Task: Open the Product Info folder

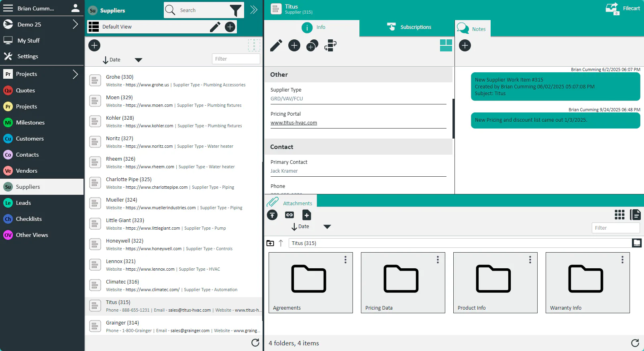Action: [495, 283]
